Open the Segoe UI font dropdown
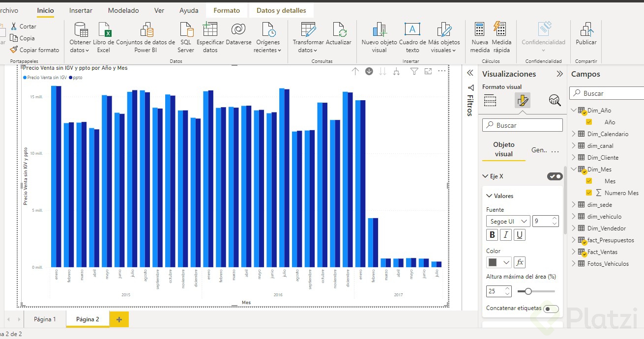The height and width of the screenshot is (339, 644). 508,222
